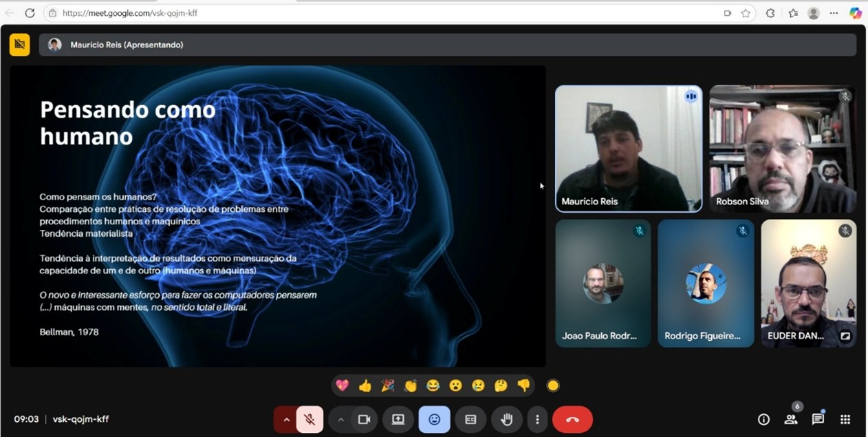This screenshot has width=868, height=437.
Task: Send the thumbs up reaction
Action: (x=365, y=385)
